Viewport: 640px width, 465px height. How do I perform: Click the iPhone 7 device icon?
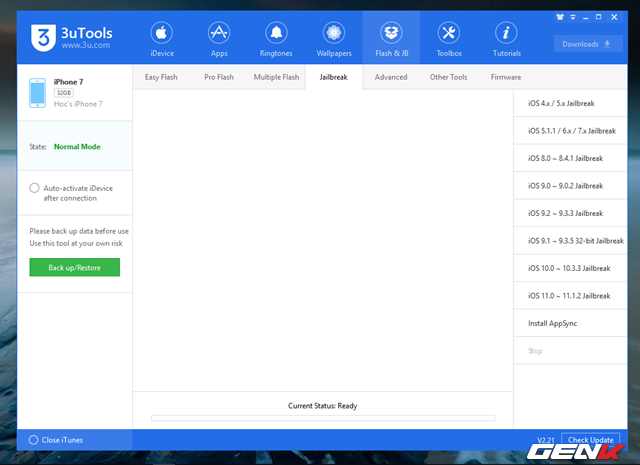click(38, 93)
